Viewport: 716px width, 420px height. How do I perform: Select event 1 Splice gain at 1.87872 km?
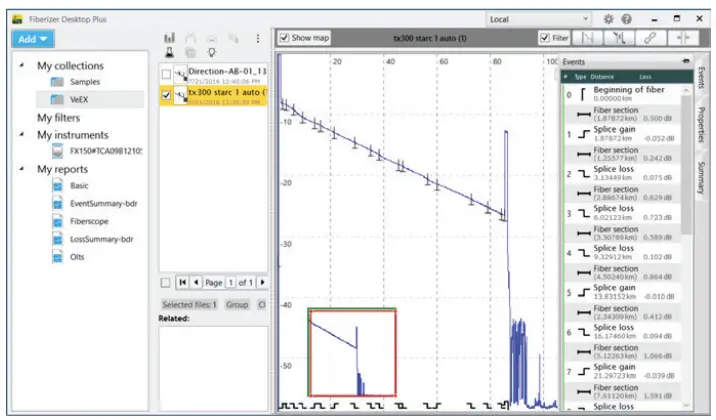623,133
